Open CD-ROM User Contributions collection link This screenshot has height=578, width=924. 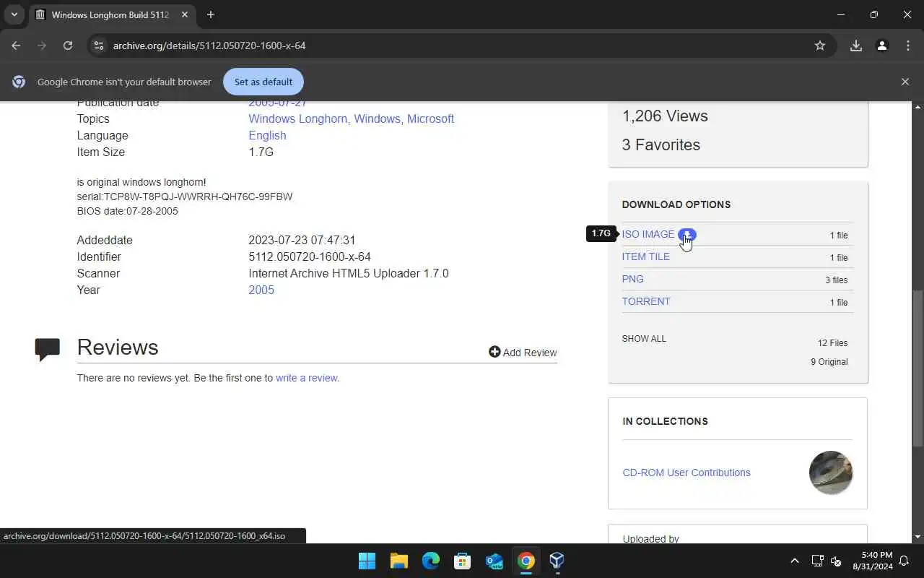[687, 473]
